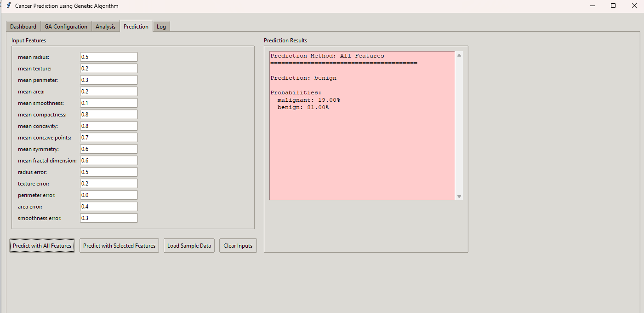Select the mean compactness input box
The height and width of the screenshot is (313, 644).
click(108, 115)
